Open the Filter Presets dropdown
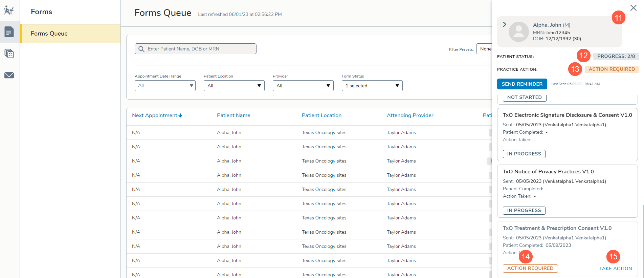This screenshot has width=644, height=278. click(x=484, y=49)
